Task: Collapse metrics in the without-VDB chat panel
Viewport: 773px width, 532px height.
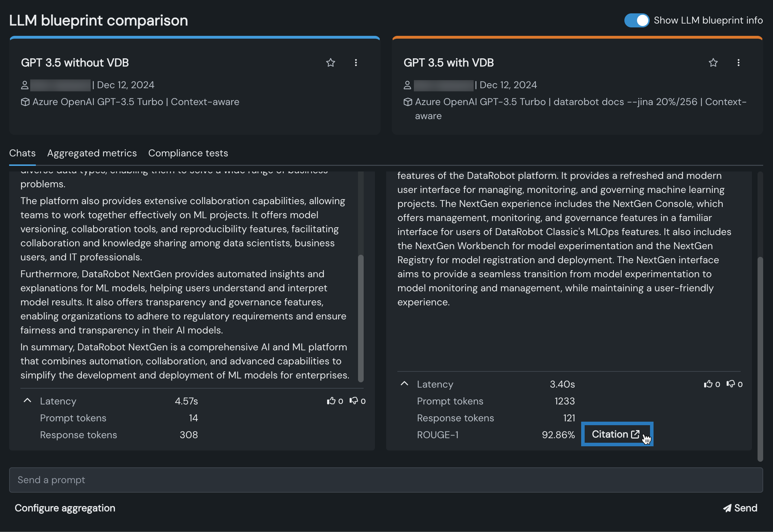Action: [x=27, y=401]
